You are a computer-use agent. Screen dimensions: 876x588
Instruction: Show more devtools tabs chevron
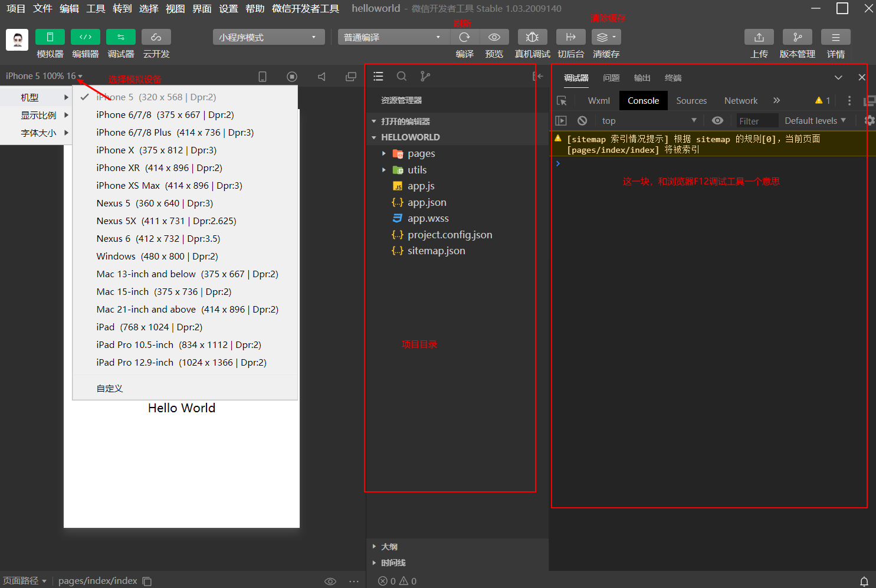(x=777, y=101)
